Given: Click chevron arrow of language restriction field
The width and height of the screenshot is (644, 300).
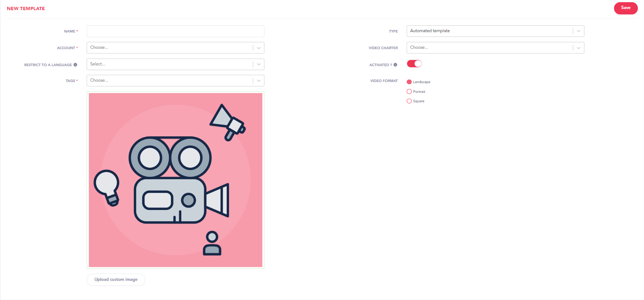Looking at the screenshot, I should pos(259,64).
